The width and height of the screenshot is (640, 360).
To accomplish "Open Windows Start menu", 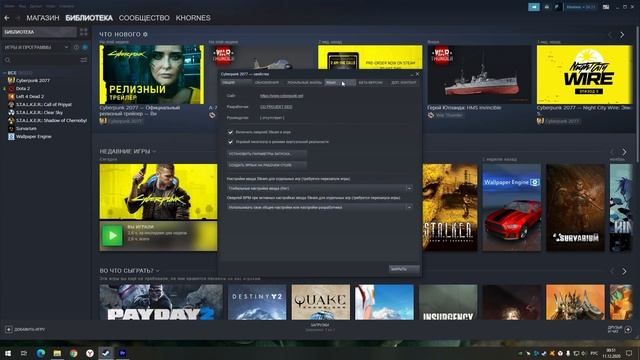I will 7,353.
